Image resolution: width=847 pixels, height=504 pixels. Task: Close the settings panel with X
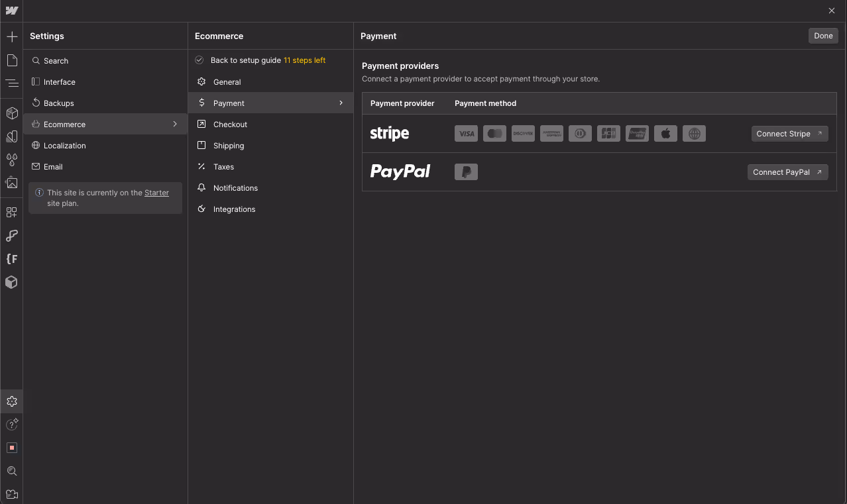tap(832, 11)
